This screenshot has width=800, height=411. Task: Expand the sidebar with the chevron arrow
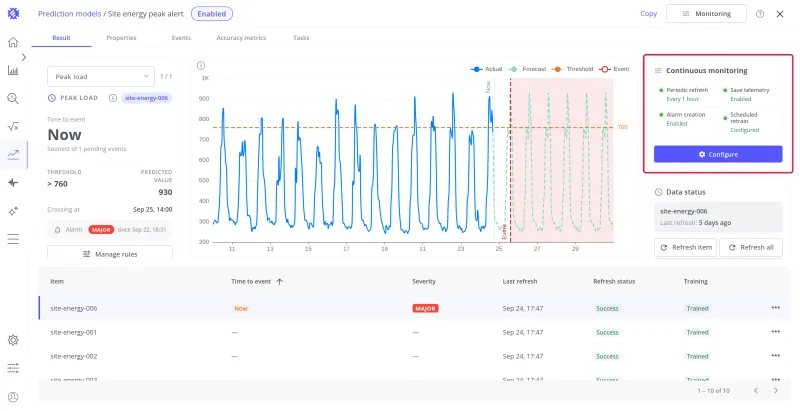[x=24, y=57]
